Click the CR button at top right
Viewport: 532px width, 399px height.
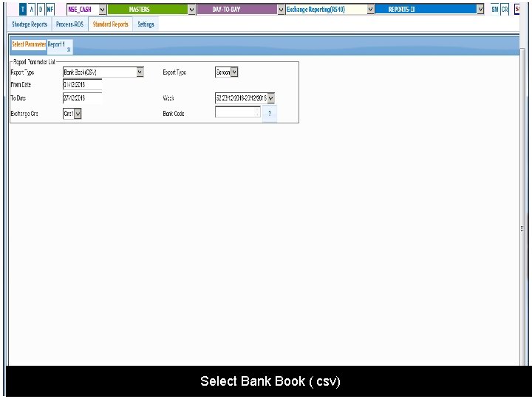[505, 10]
